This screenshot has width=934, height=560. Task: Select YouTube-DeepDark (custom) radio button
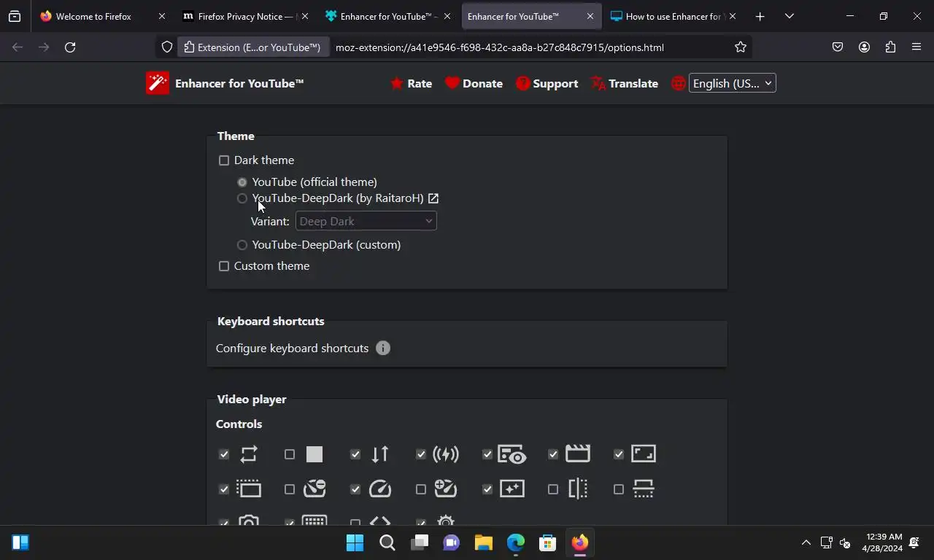point(242,245)
